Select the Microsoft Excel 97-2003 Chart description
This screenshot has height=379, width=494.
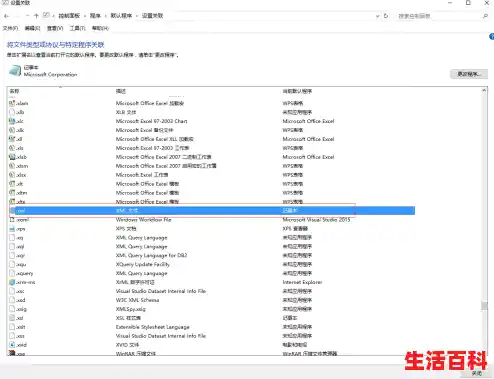pos(152,121)
